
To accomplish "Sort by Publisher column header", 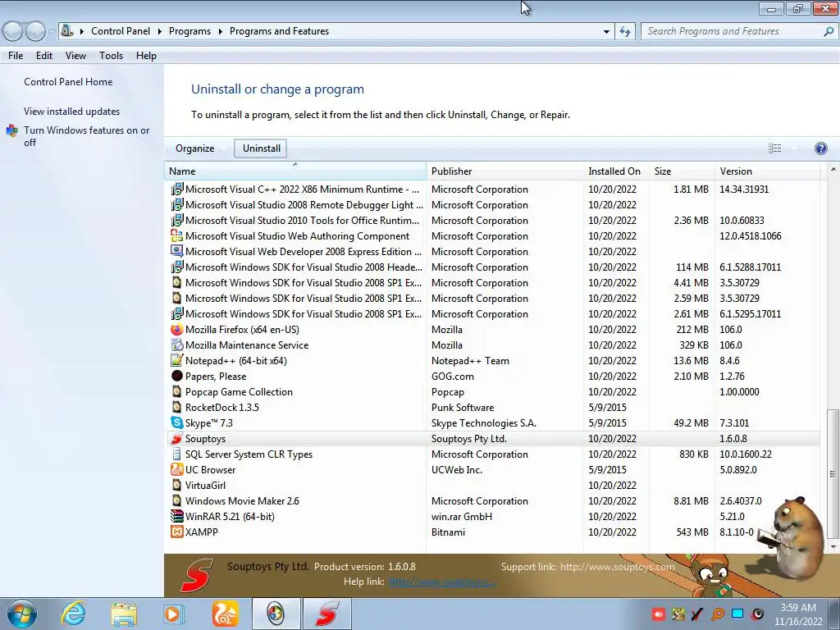I will [504, 171].
